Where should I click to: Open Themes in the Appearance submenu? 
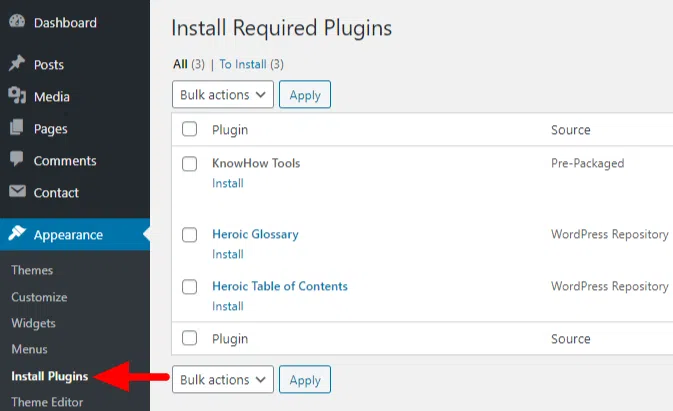[32, 270]
